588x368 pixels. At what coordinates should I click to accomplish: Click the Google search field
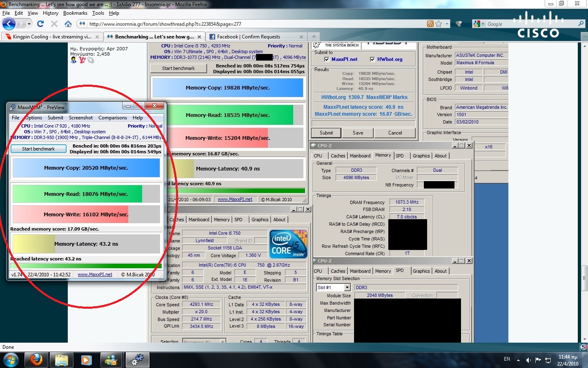tap(531, 24)
